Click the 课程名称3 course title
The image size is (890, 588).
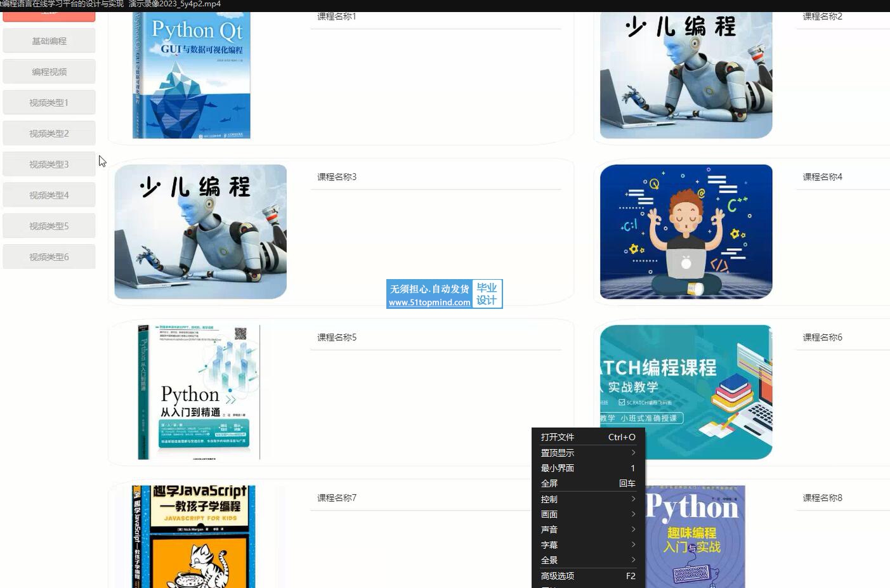pos(337,177)
